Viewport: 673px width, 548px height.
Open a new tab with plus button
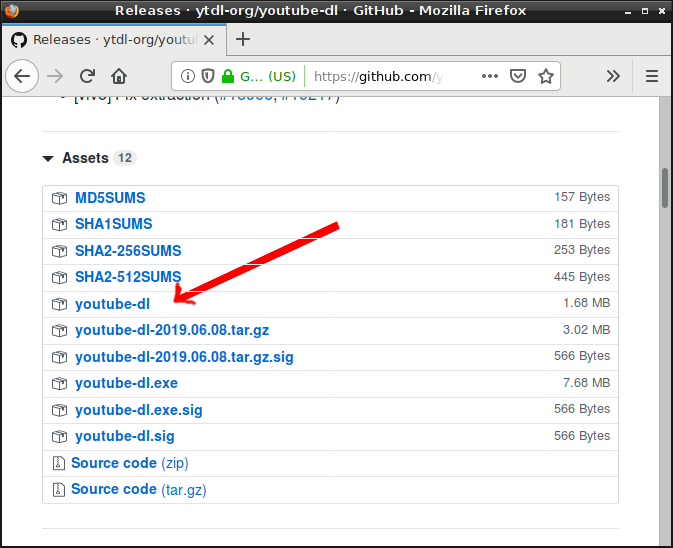(x=243, y=39)
